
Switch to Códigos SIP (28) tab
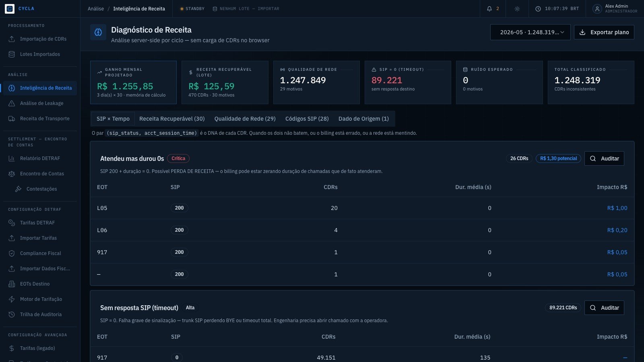pyautogui.click(x=307, y=119)
